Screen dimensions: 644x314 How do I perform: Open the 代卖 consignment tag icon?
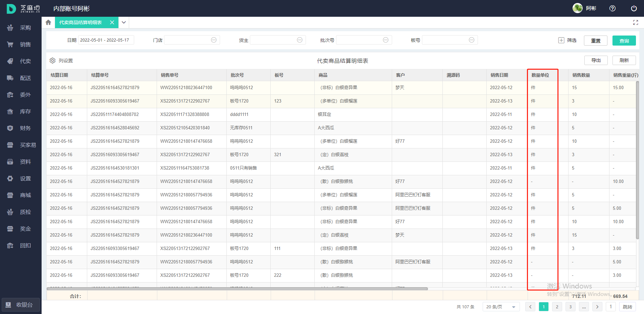[x=10, y=61]
